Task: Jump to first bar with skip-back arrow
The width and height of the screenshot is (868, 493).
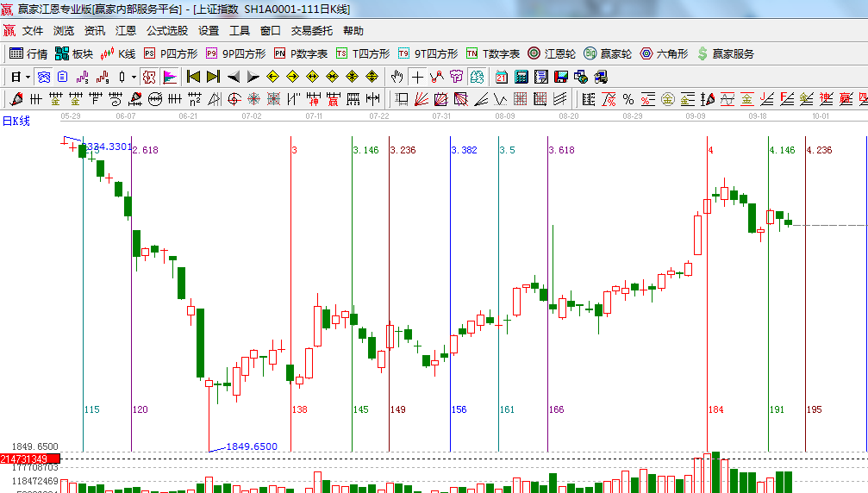Action: [193, 77]
